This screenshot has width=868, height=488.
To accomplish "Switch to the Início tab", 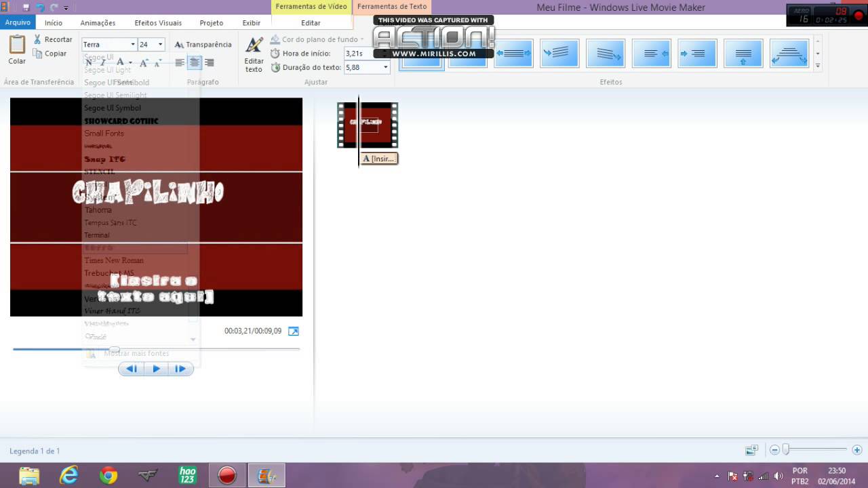I will tap(54, 22).
